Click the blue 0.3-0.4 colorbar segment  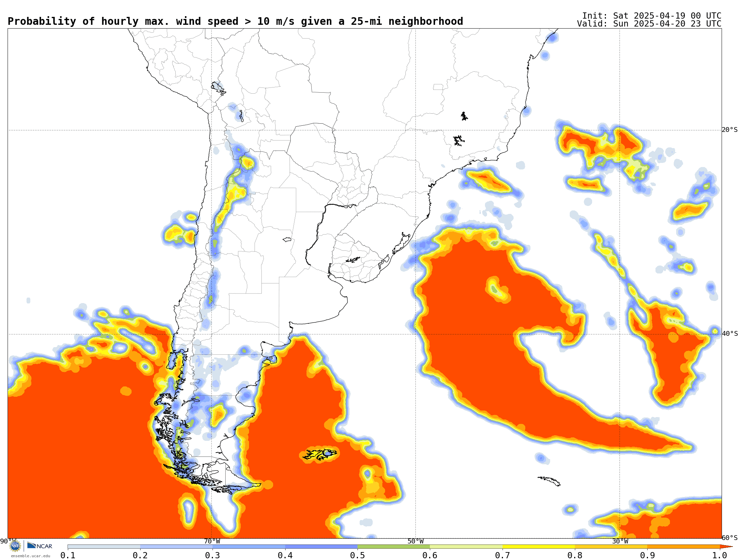pos(249,547)
